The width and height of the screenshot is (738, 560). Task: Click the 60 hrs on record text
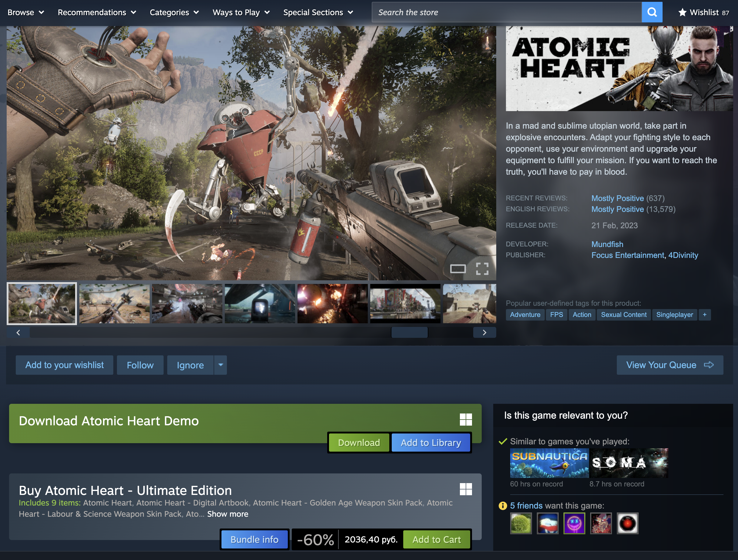click(x=537, y=484)
